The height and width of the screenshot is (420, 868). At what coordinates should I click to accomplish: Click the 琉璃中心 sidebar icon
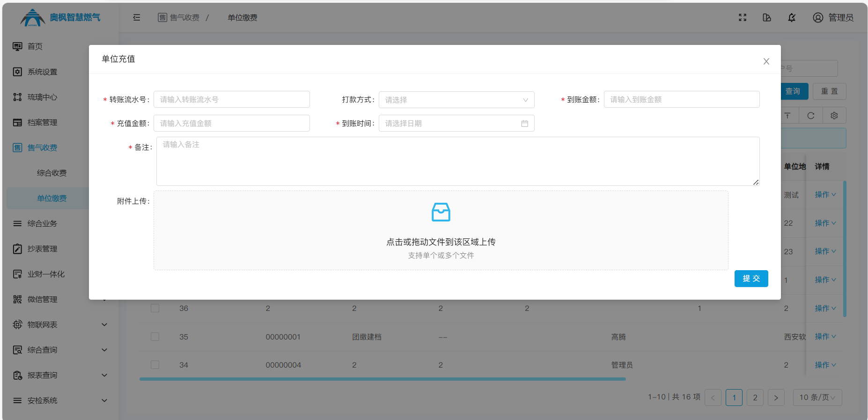click(17, 97)
